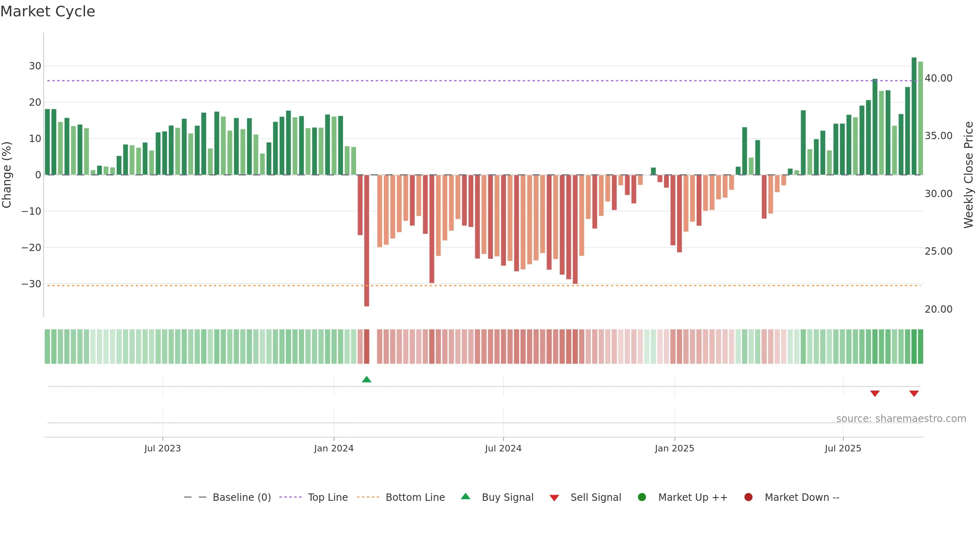The height and width of the screenshot is (551, 980).
Task: Click the deepest red bar below -30
Action: [x=367, y=241]
